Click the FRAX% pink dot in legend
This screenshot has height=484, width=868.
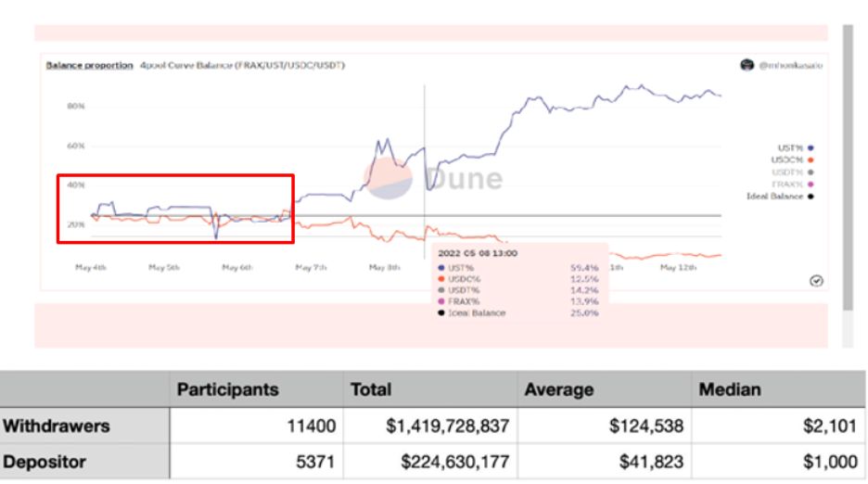coord(811,184)
